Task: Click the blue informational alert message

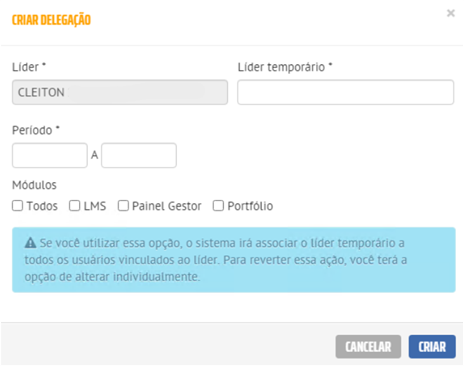Action: [234, 260]
